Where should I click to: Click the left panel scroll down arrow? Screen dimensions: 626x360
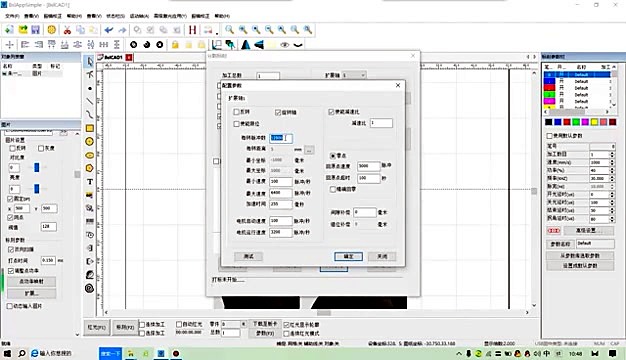click(x=77, y=335)
